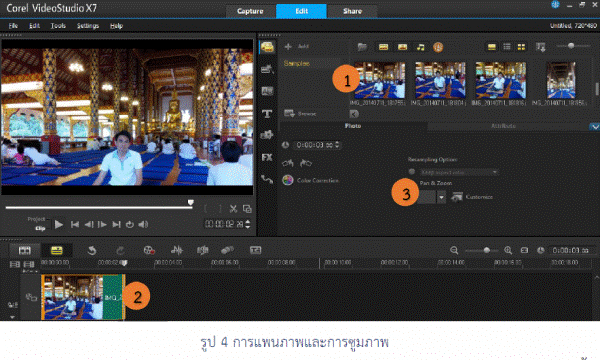This screenshot has width=600, height=360.
Task: Click the globe help icon in the title bar
Action: [x=555, y=5]
